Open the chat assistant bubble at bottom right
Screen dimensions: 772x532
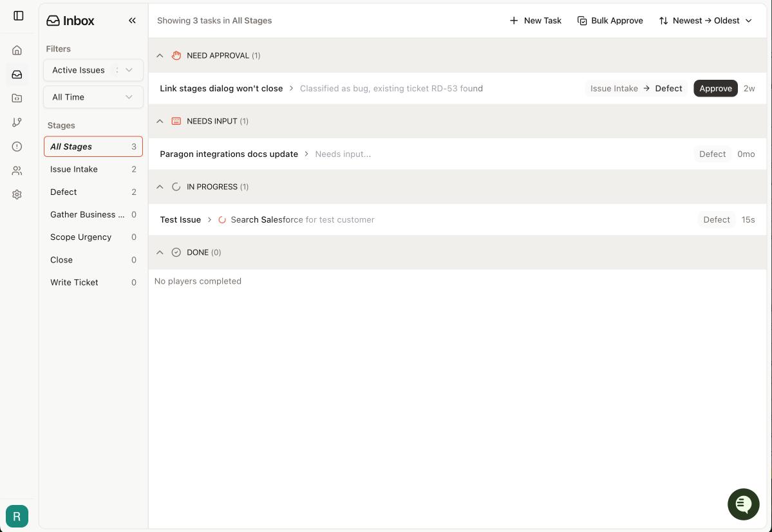point(743,504)
